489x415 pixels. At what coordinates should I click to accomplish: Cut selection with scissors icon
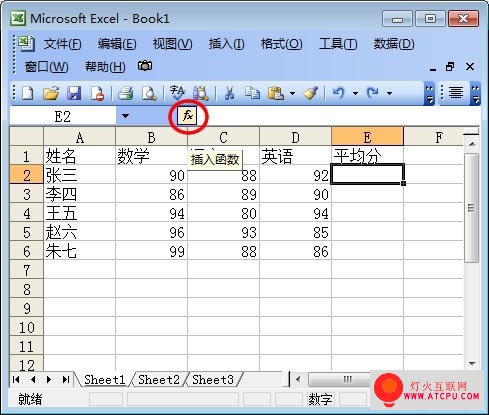point(229,93)
